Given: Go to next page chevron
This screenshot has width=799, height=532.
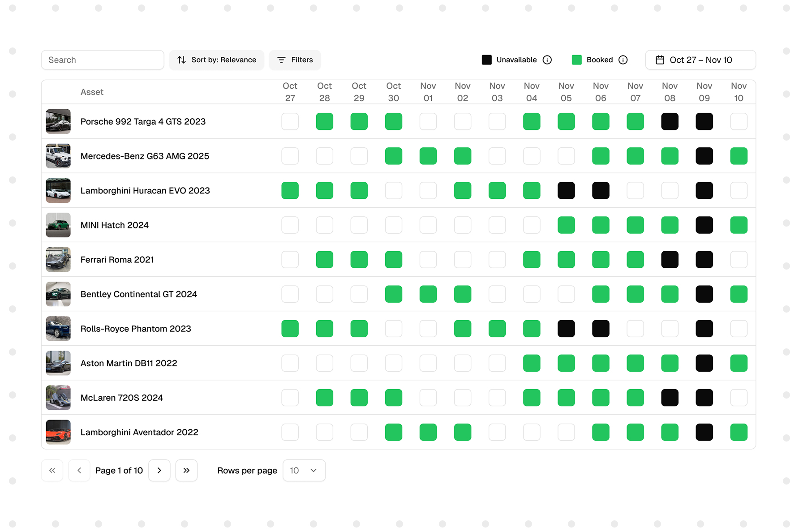Looking at the screenshot, I should pyautogui.click(x=159, y=470).
